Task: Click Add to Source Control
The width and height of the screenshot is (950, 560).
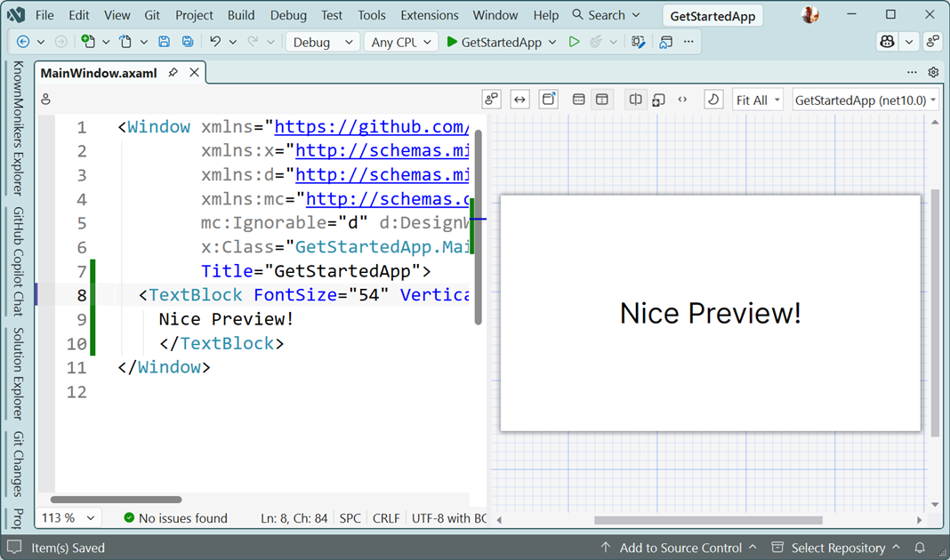Action: coord(679,548)
